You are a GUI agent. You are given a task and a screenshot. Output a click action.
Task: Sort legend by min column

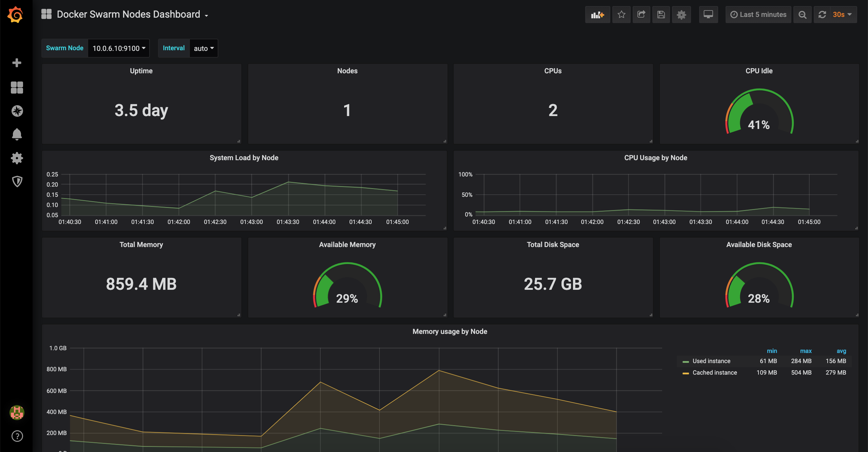(772, 351)
